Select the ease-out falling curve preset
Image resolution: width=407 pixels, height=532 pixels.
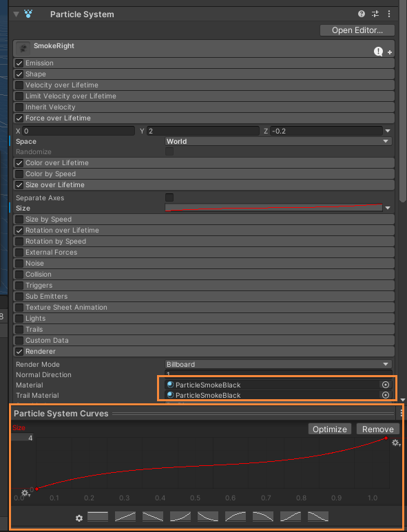[208, 516]
